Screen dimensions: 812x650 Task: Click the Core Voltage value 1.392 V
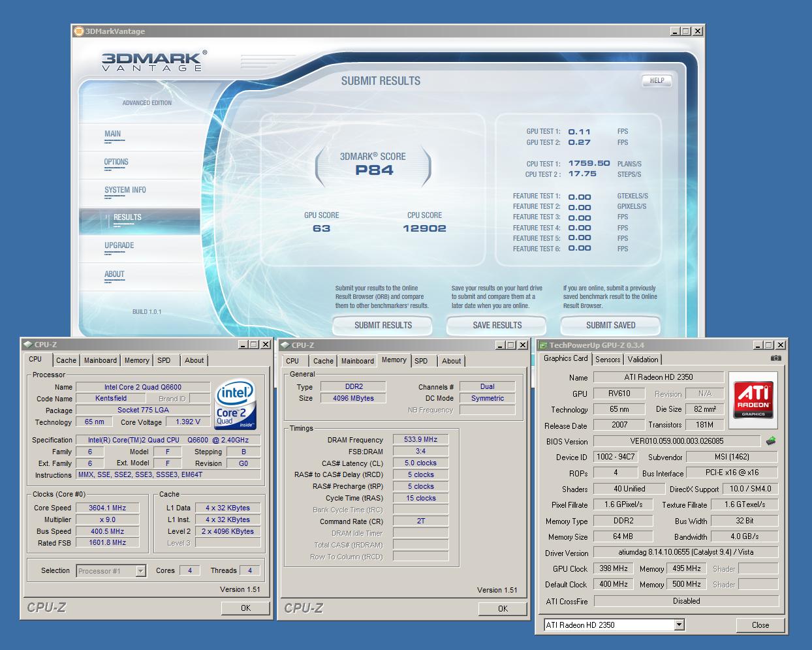coord(188,422)
